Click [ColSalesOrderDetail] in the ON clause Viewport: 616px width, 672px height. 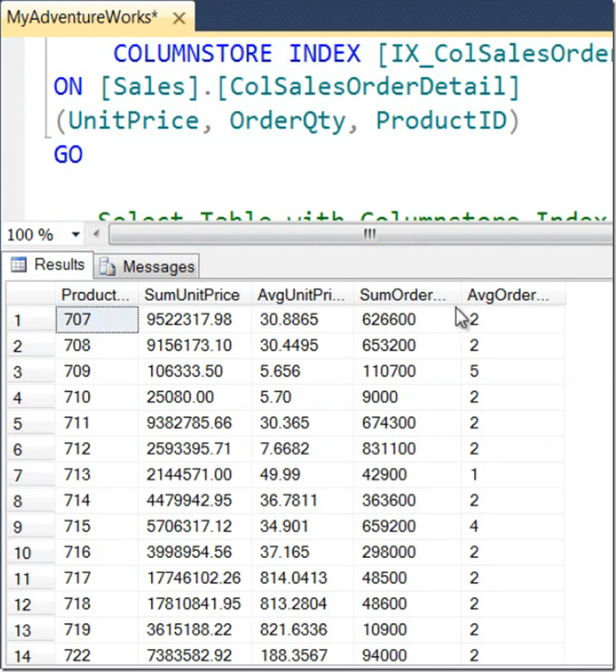pos(369,87)
